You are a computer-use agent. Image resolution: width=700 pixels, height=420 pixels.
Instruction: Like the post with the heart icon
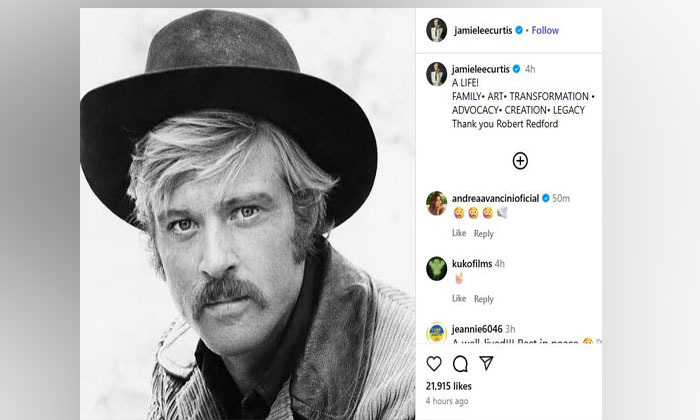coord(434,362)
